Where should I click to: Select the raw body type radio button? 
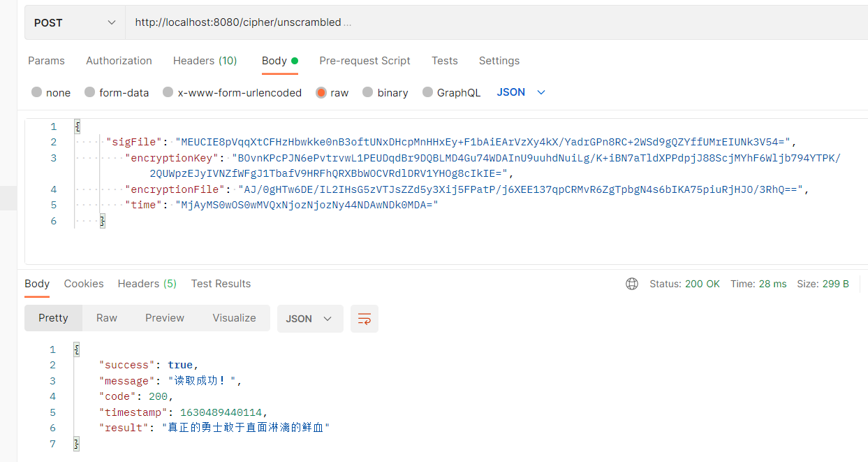(x=321, y=92)
